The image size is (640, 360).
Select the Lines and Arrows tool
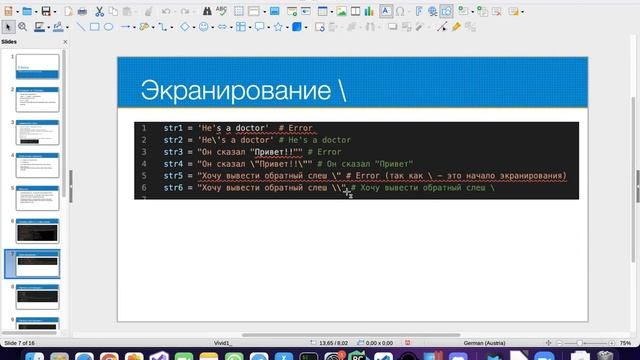[125, 27]
